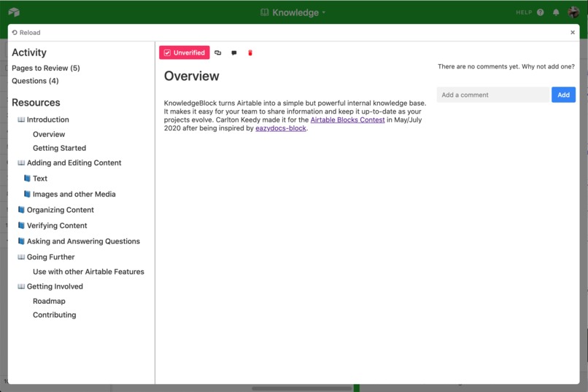Viewport: 588px width, 392px height.
Task: Collapse the Going Further section
Action: pyautogui.click(x=47, y=257)
